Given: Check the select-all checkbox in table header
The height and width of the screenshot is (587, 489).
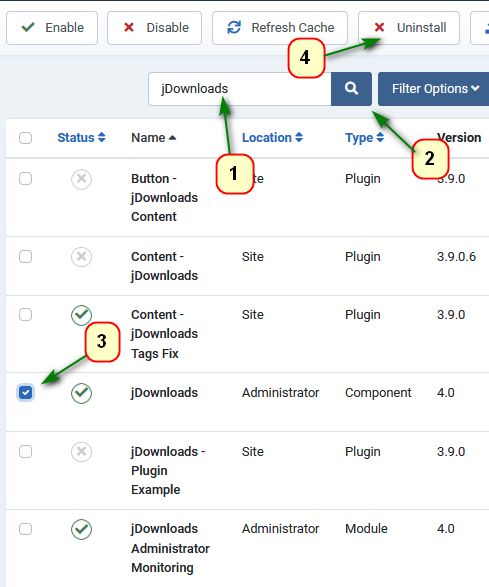Looking at the screenshot, I should click(x=25, y=138).
